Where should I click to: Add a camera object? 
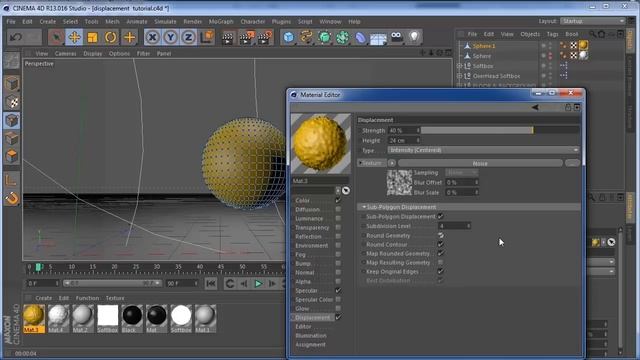396,37
